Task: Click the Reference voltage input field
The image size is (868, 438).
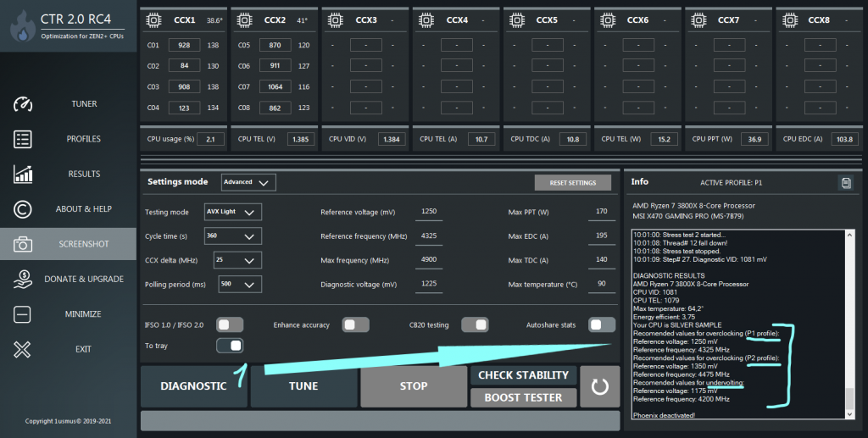Action: pos(430,213)
